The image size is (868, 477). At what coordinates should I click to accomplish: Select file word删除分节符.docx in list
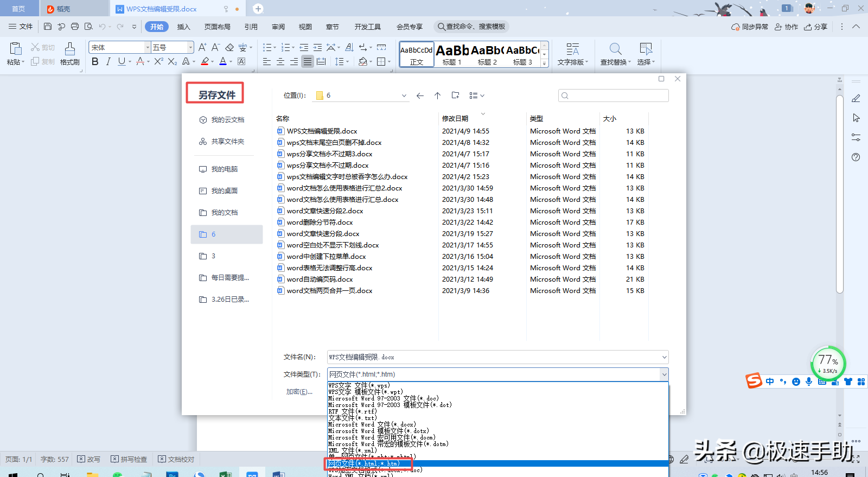tap(320, 222)
